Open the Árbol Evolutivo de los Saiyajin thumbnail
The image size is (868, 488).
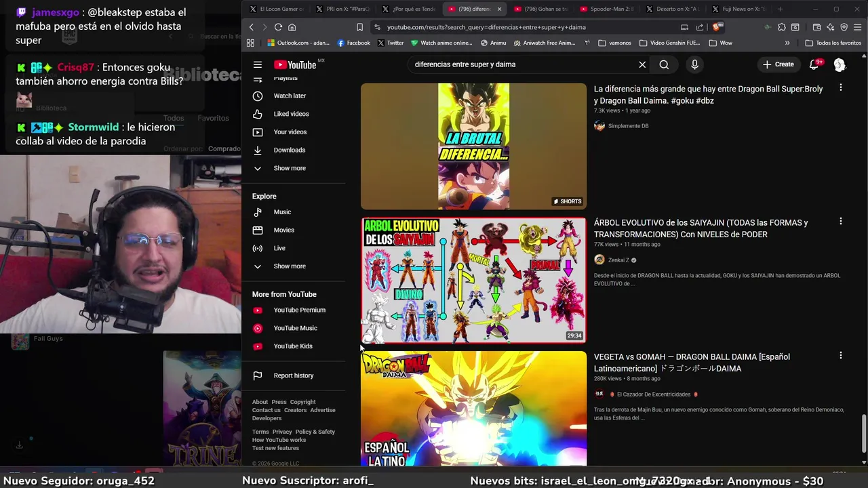[473, 280]
